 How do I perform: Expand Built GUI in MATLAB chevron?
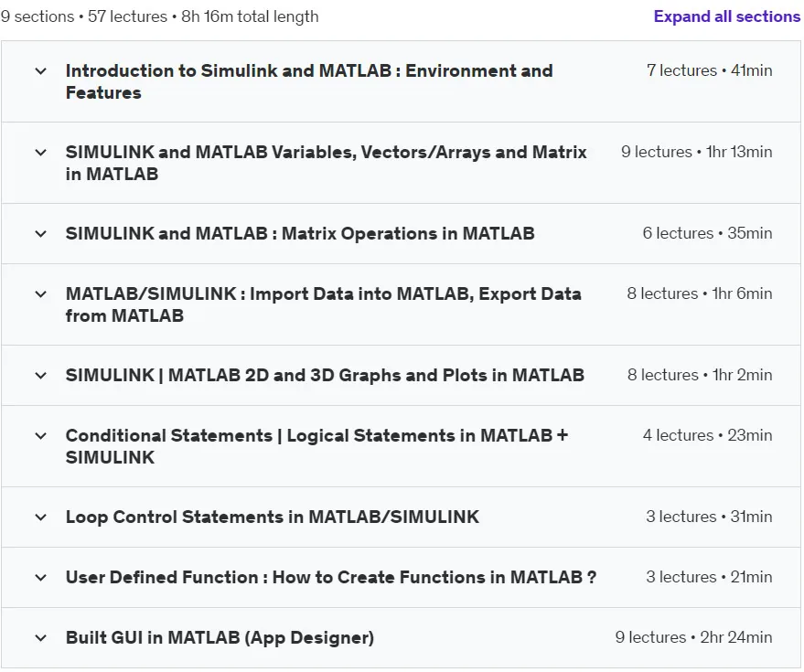[41, 638]
